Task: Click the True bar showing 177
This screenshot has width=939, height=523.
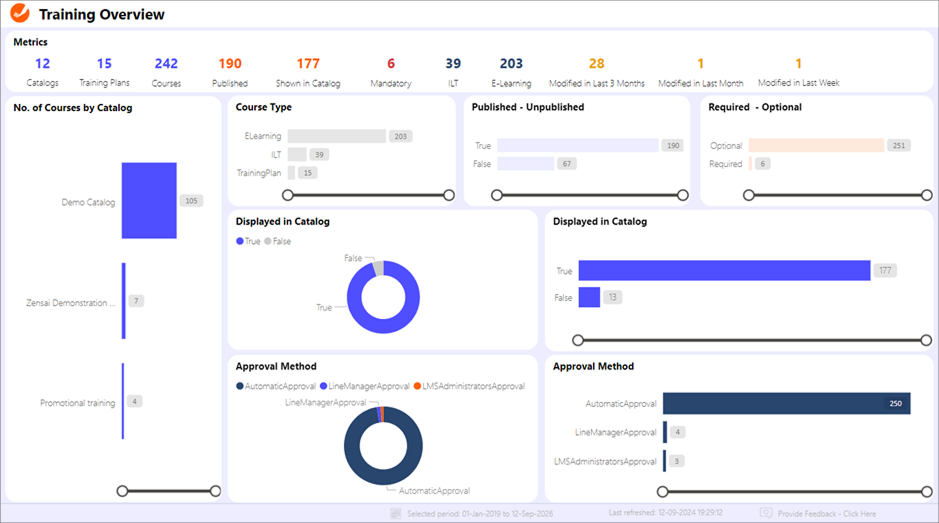Action: [x=724, y=270]
